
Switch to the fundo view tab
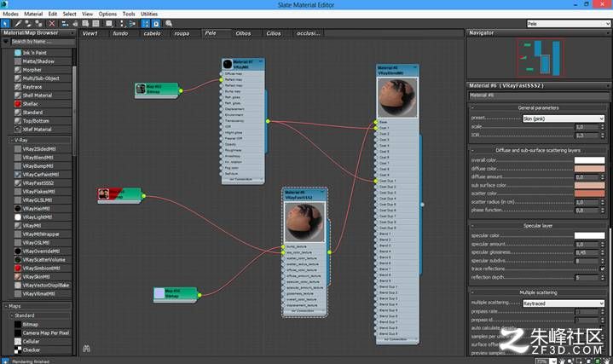pyautogui.click(x=120, y=33)
